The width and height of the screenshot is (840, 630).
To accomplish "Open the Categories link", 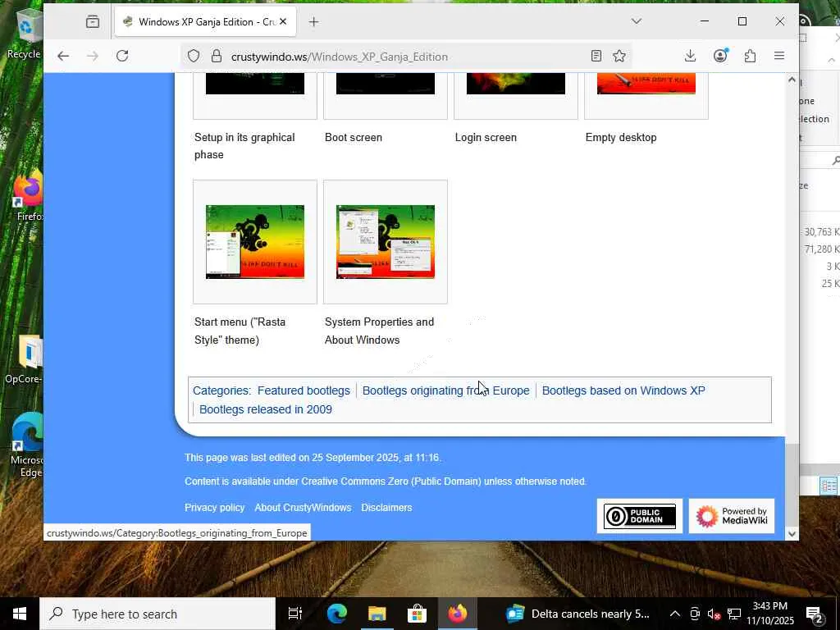I will coord(220,390).
